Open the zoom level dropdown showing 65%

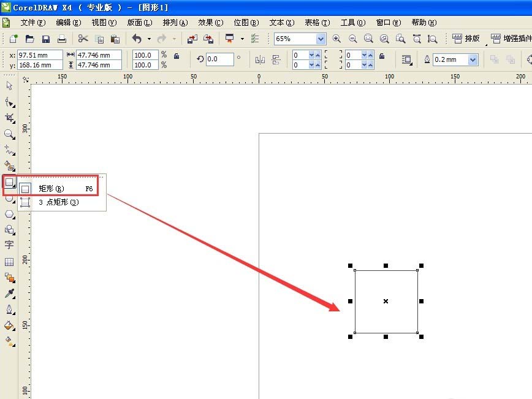[x=321, y=38]
